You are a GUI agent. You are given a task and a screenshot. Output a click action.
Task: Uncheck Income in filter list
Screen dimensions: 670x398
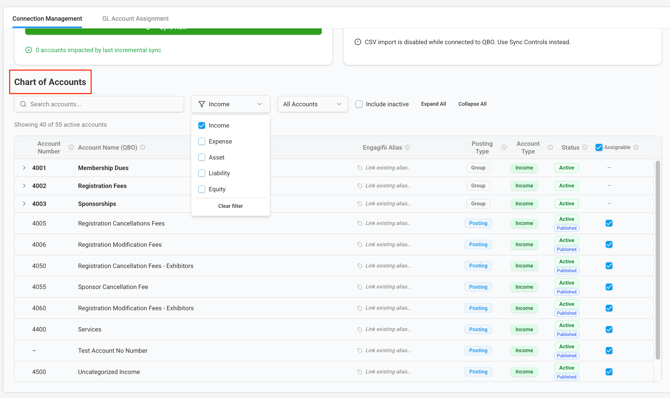(x=202, y=125)
